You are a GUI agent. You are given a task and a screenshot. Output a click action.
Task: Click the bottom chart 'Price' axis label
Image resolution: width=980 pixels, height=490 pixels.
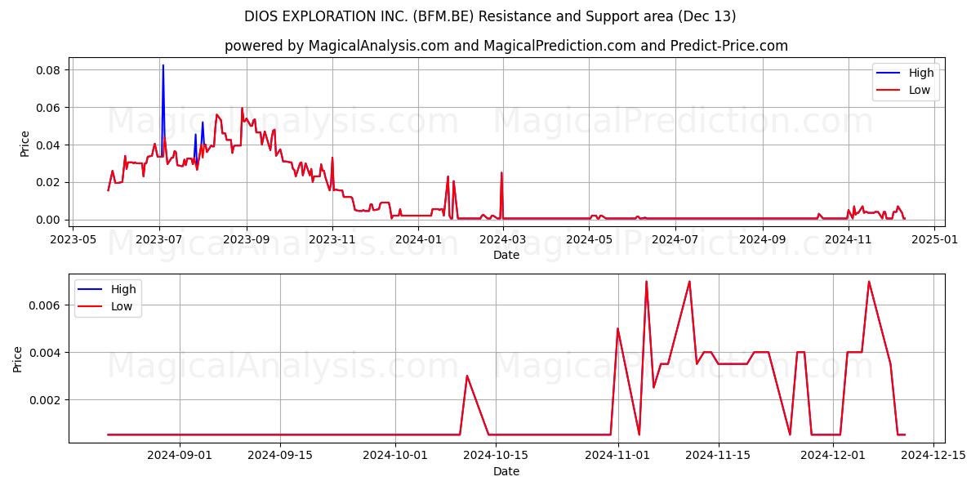[x=19, y=359]
